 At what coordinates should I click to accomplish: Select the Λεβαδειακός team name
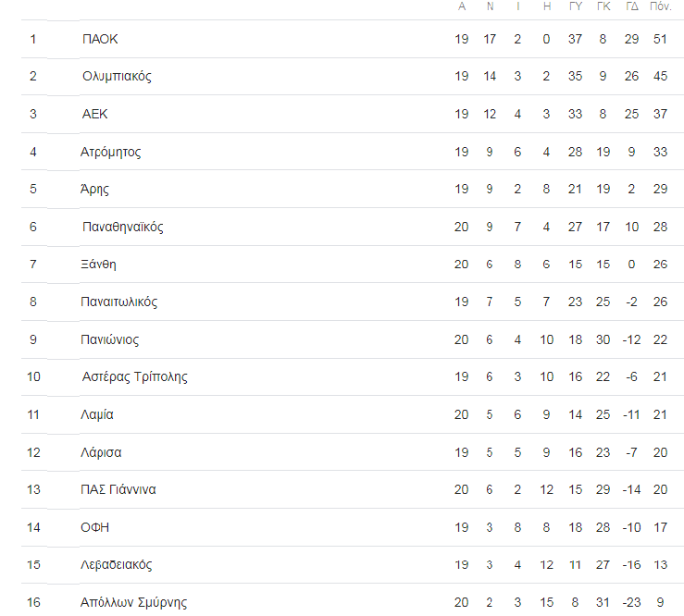[x=117, y=564]
